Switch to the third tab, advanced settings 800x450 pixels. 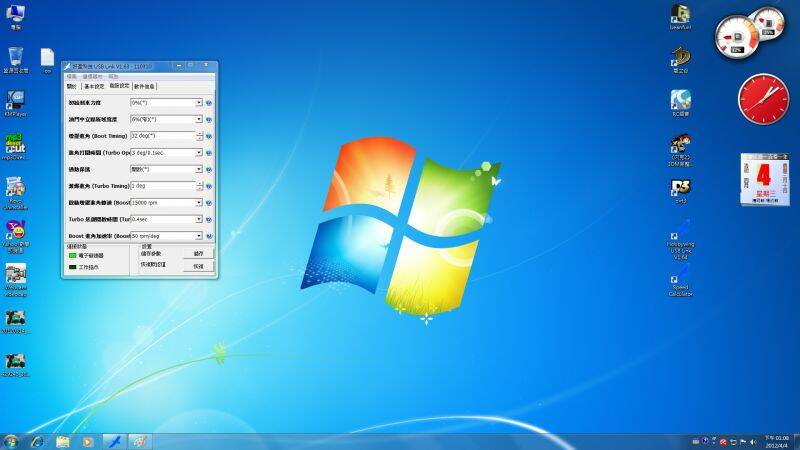coord(119,86)
